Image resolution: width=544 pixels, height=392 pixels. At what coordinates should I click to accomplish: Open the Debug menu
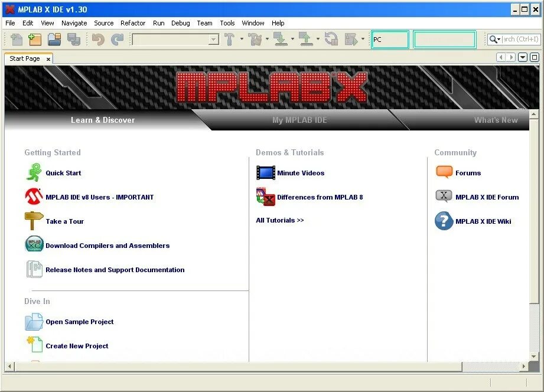pos(180,23)
